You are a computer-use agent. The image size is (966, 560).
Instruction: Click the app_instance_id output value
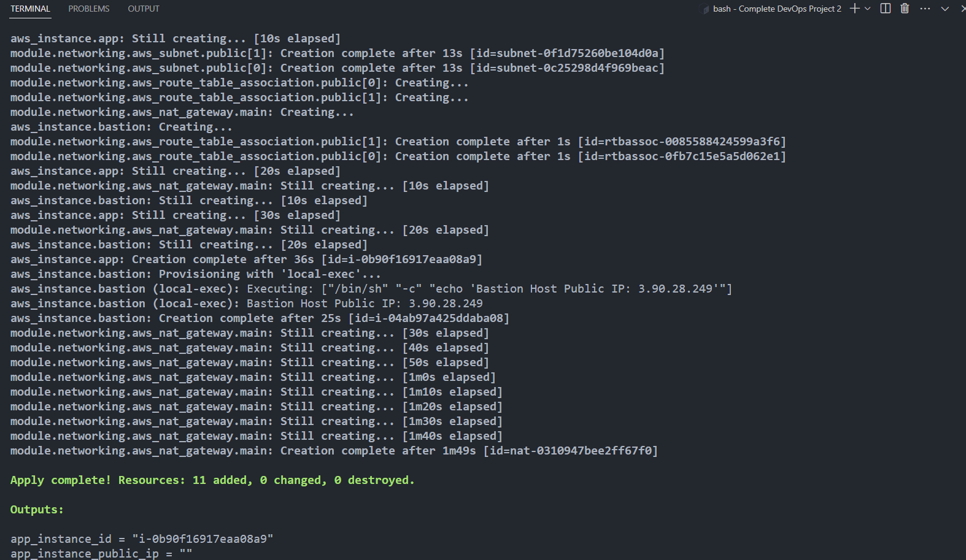pyautogui.click(x=203, y=539)
